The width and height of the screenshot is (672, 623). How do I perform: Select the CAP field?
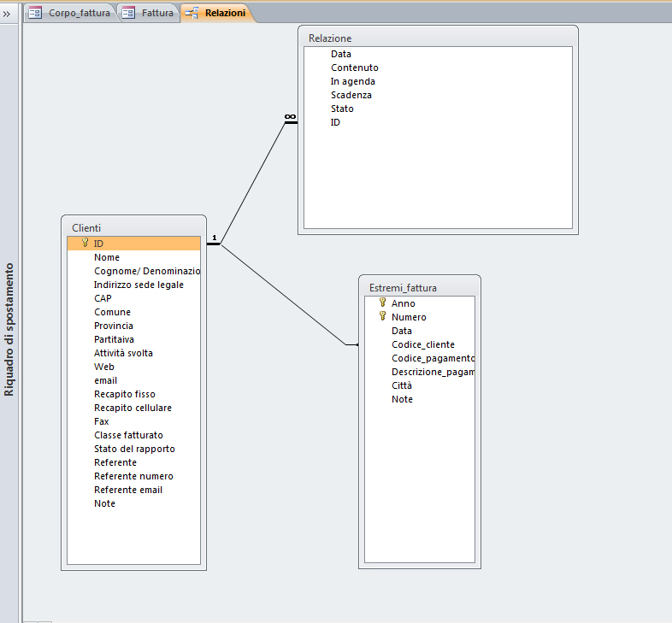click(133, 298)
